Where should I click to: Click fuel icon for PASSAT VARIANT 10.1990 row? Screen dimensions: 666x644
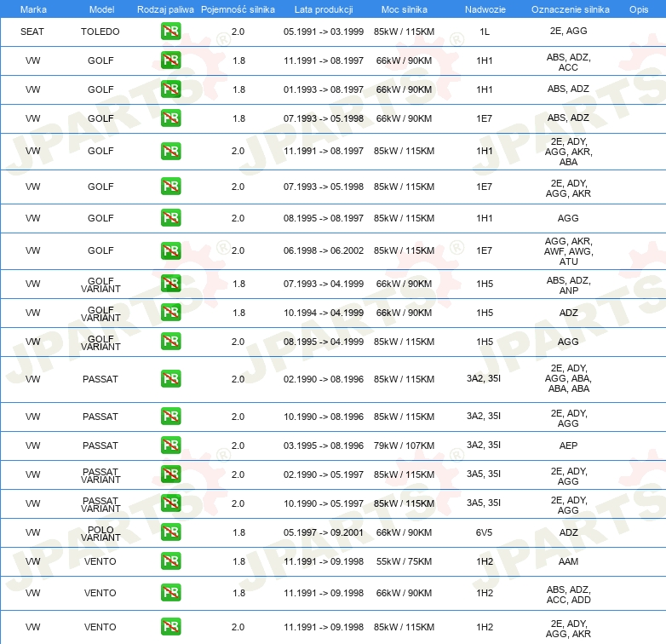click(x=170, y=503)
